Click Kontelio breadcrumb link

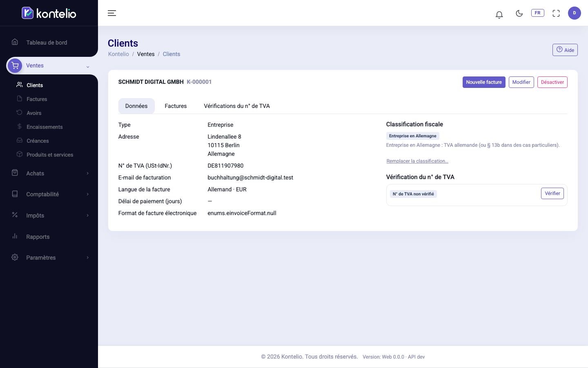[x=118, y=54]
